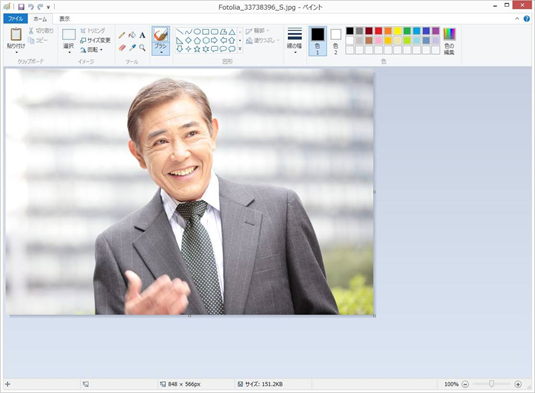This screenshot has height=393, width=535.
Task: Choose the red palette swatch
Action: pos(378,31)
